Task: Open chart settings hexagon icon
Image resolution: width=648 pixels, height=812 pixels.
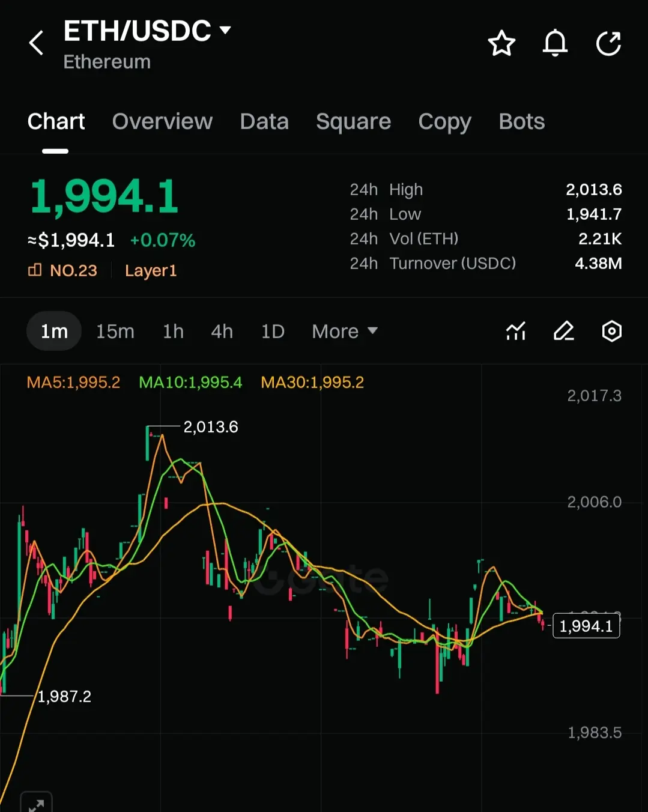Action: [x=611, y=331]
